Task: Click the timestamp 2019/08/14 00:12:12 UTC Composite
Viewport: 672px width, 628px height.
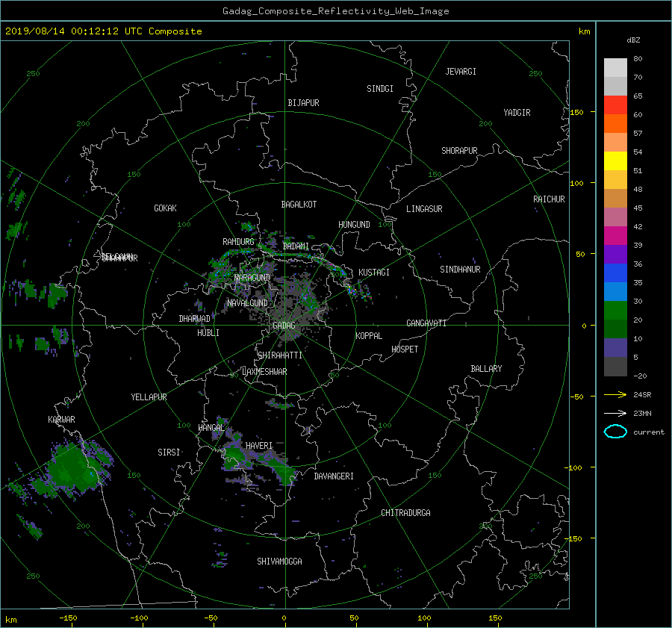Action: click(x=103, y=31)
